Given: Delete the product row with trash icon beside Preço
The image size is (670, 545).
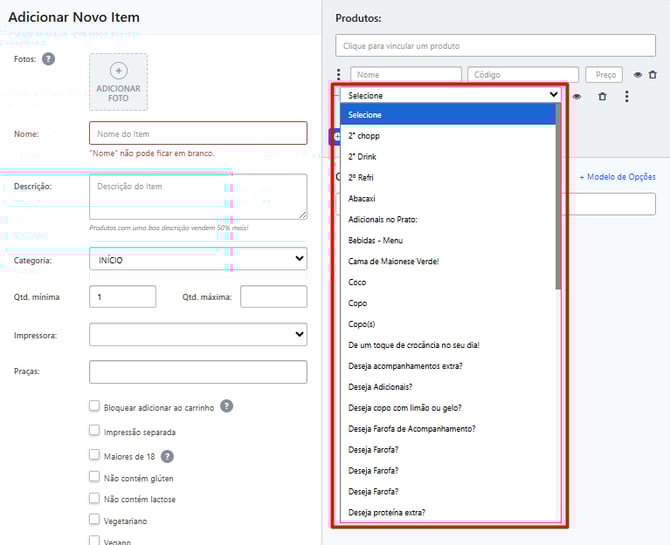Looking at the screenshot, I should coord(653,75).
